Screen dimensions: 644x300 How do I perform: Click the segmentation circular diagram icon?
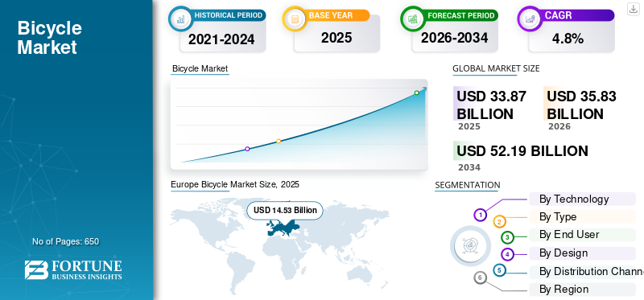tap(470, 246)
